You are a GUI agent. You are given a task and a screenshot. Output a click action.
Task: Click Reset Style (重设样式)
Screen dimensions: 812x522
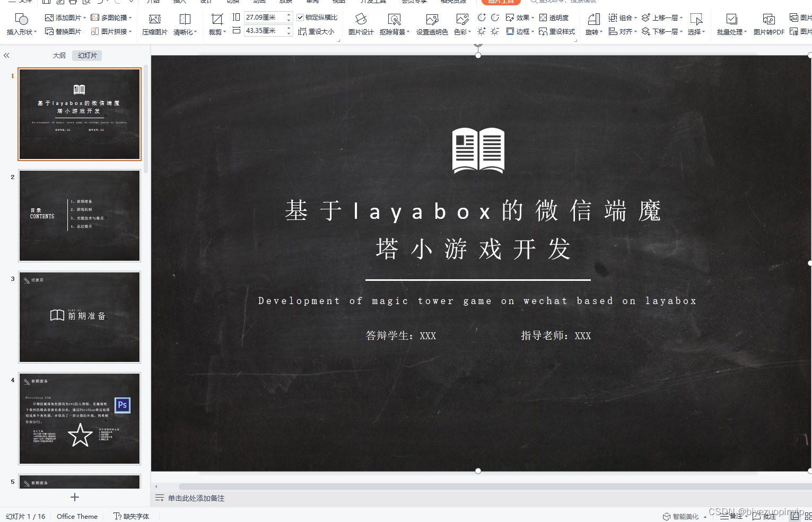557,32
